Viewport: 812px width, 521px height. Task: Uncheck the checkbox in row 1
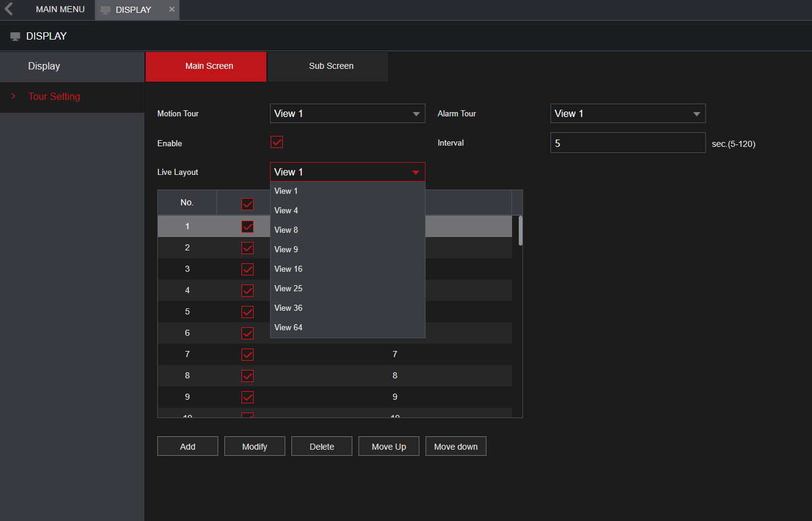(x=248, y=227)
